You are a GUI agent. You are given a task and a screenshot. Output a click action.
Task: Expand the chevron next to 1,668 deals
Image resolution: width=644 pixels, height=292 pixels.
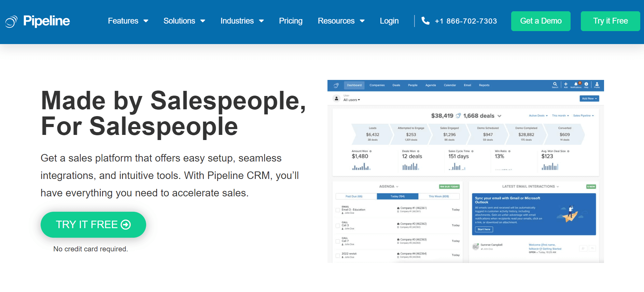499,116
